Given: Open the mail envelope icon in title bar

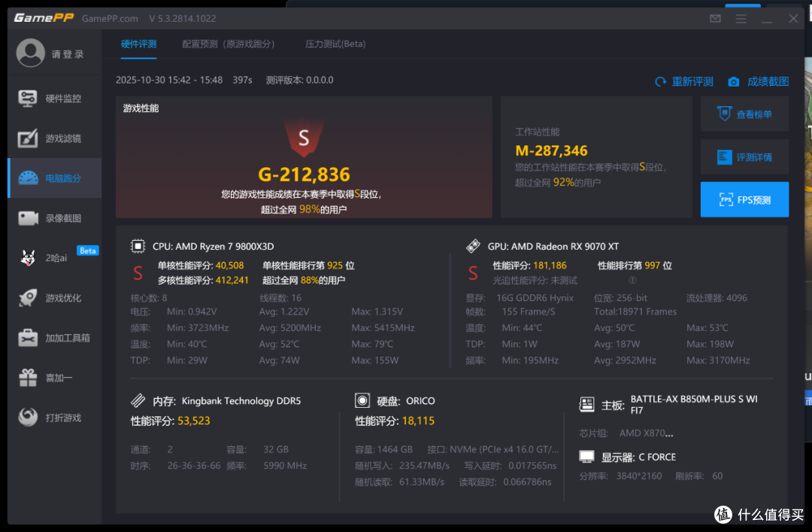Looking at the screenshot, I should click(x=715, y=19).
